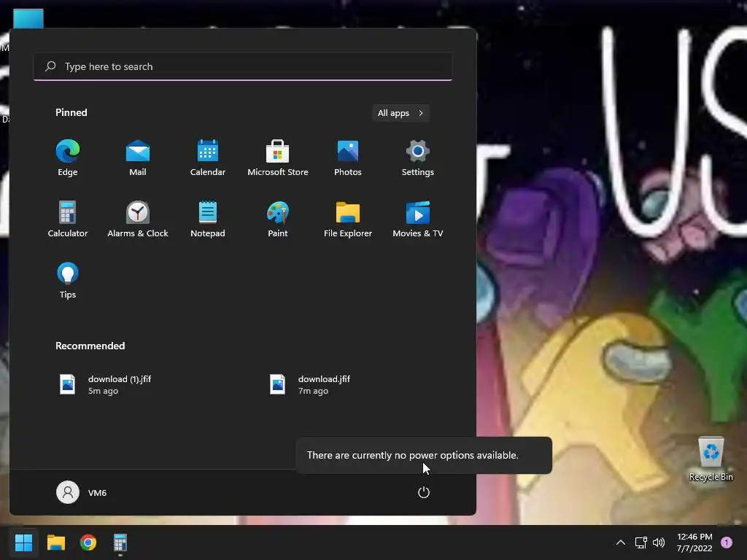This screenshot has width=747, height=560.
Task: Switch to Calculator on the taskbar
Action: coord(120,542)
